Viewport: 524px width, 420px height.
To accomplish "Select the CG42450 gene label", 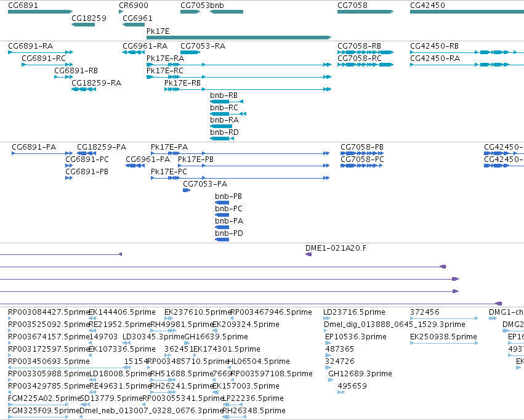I will coord(427,6).
